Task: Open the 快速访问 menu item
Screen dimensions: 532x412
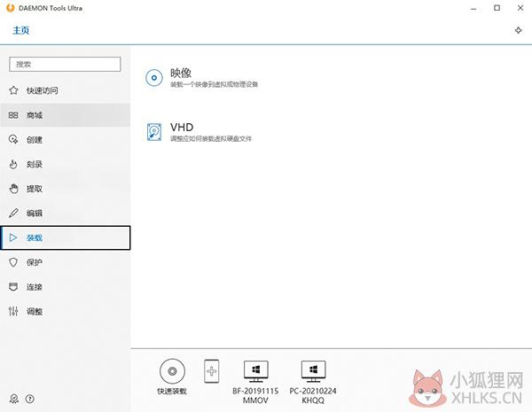Action: tap(65, 90)
